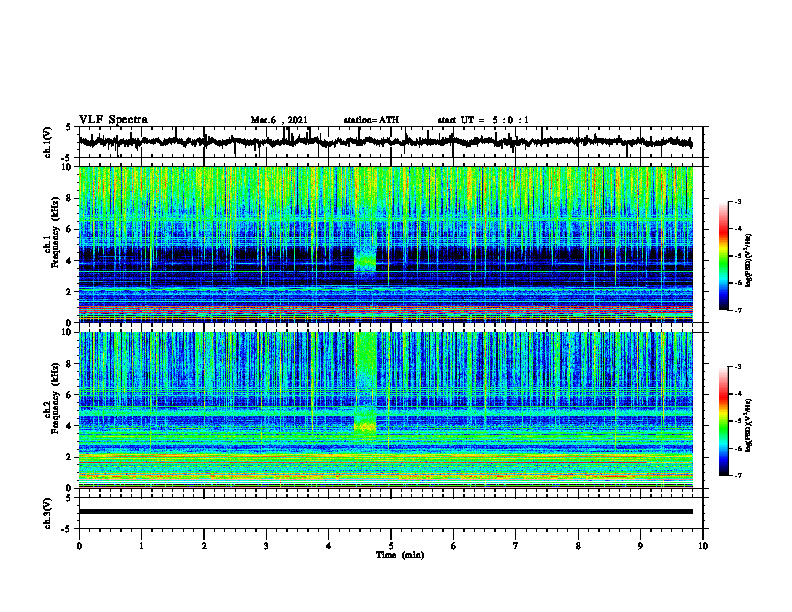Click the time axis tick label "4"
The image size is (792, 612).
pyautogui.click(x=329, y=546)
